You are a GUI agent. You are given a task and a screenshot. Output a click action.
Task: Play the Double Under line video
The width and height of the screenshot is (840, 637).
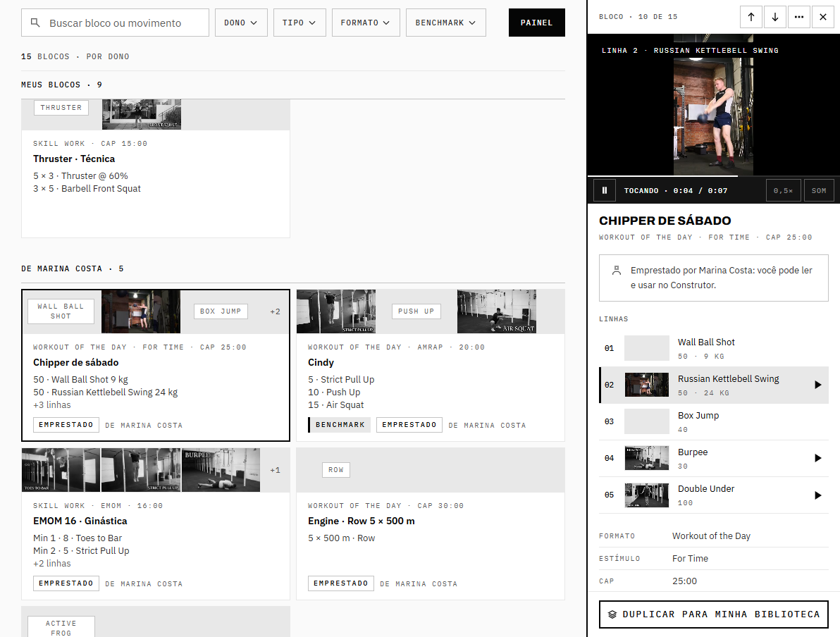pyautogui.click(x=817, y=495)
